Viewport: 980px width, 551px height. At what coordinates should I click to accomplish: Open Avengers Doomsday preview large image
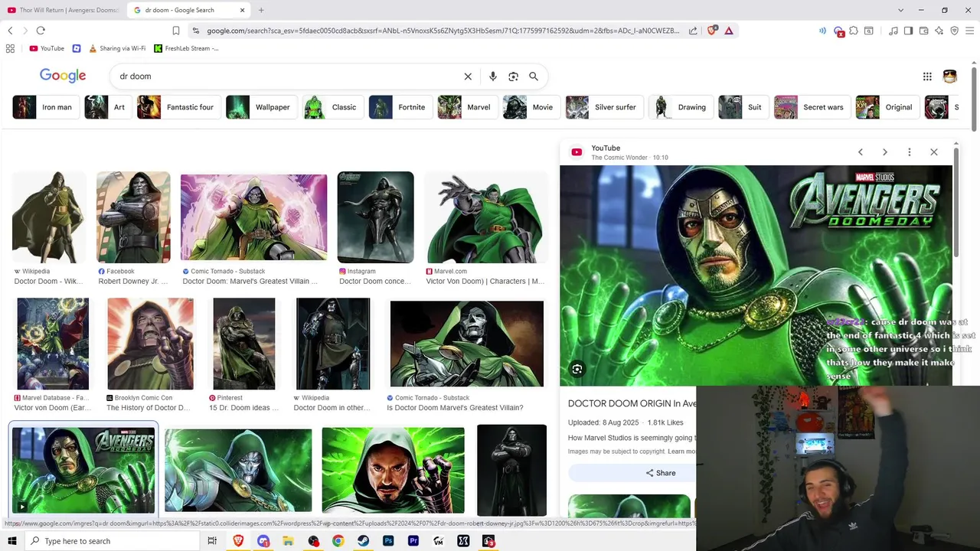(756, 275)
